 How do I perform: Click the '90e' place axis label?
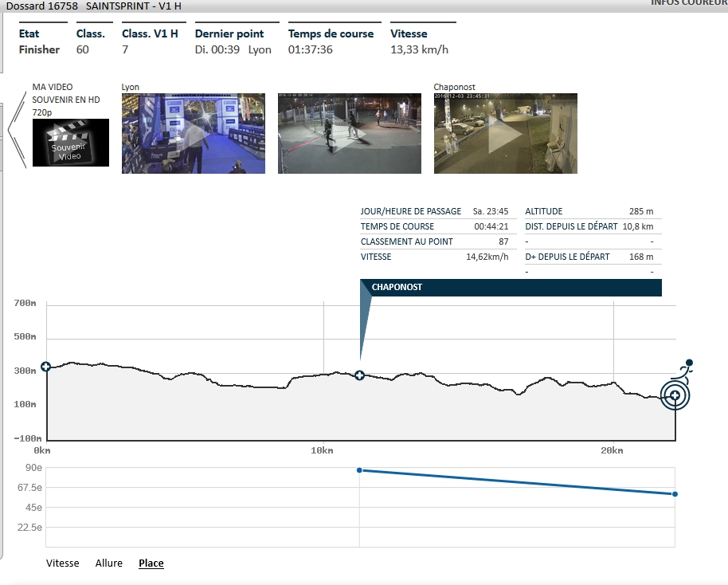33,468
